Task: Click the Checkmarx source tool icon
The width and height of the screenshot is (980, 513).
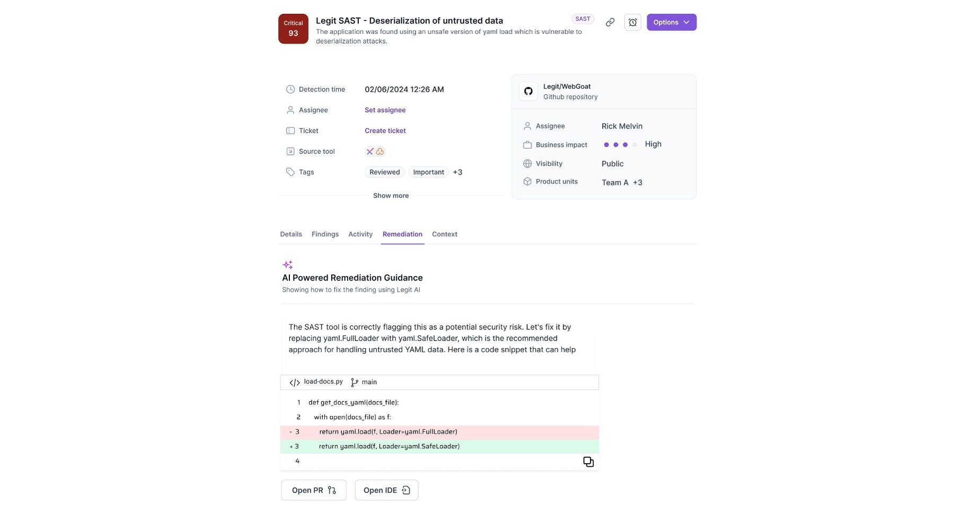Action: (370, 151)
